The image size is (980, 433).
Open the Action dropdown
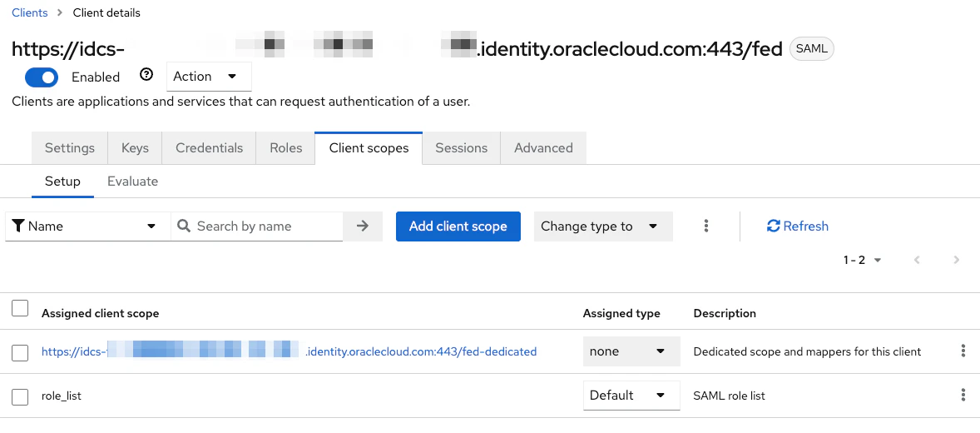click(209, 77)
